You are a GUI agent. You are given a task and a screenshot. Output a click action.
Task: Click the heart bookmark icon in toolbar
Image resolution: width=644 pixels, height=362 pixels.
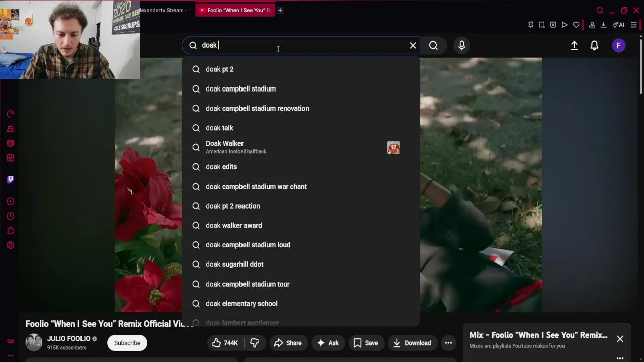pos(576,25)
